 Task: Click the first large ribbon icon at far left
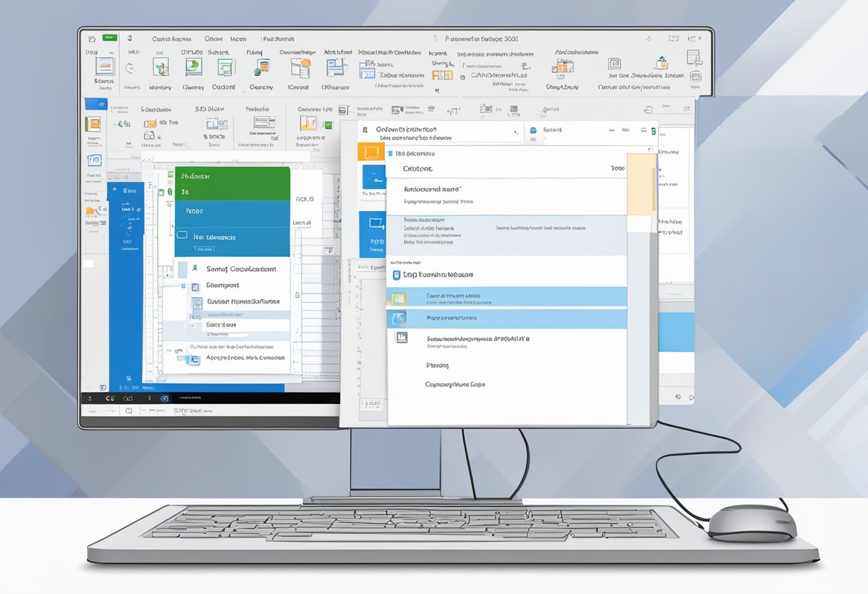click(104, 66)
